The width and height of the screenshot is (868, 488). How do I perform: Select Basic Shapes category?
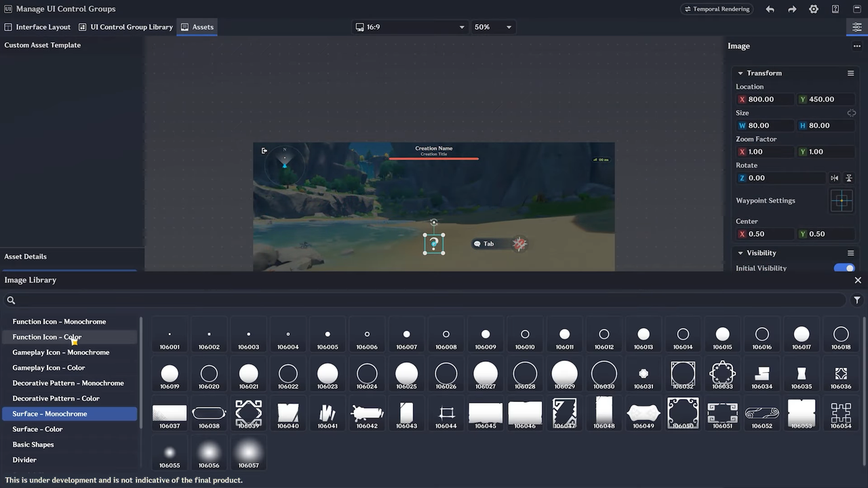70,445
